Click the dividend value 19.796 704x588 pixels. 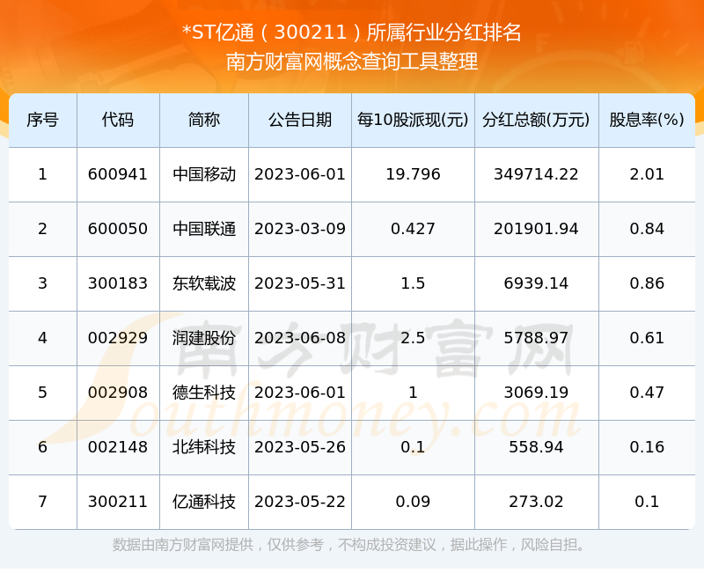pos(413,174)
